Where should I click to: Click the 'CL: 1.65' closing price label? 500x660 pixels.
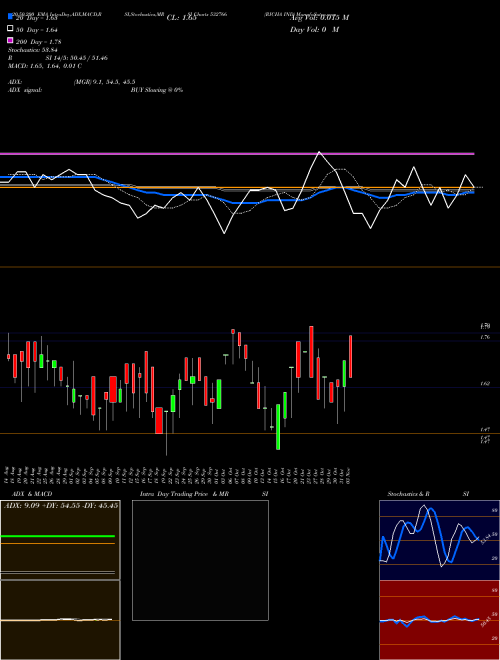click(x=181, y=18)
